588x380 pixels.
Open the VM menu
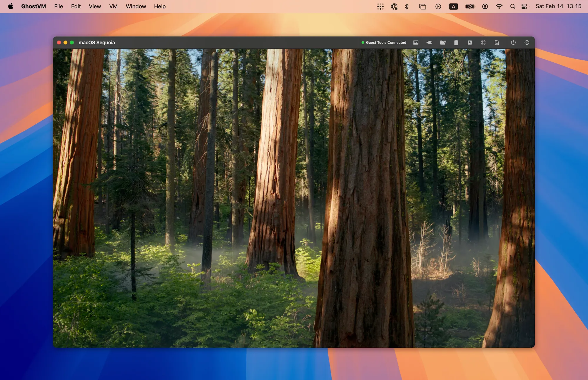tap(113, 6)
